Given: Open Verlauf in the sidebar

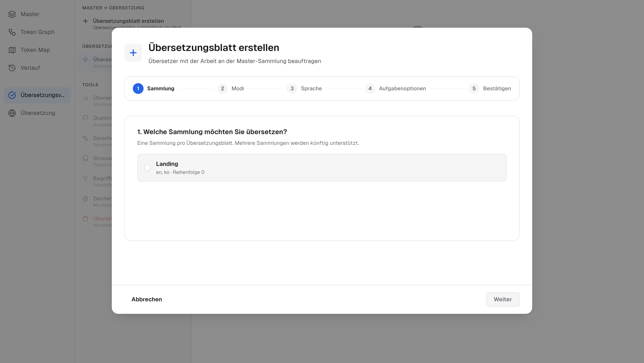Looking at the screenshot, I should point(37,68).
